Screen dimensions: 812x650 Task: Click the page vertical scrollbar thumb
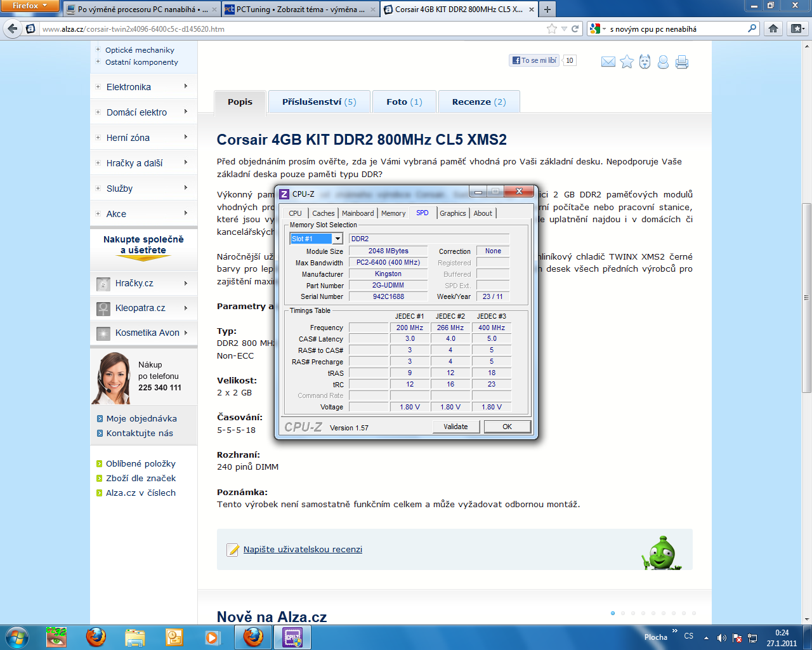tap(806, 298)
